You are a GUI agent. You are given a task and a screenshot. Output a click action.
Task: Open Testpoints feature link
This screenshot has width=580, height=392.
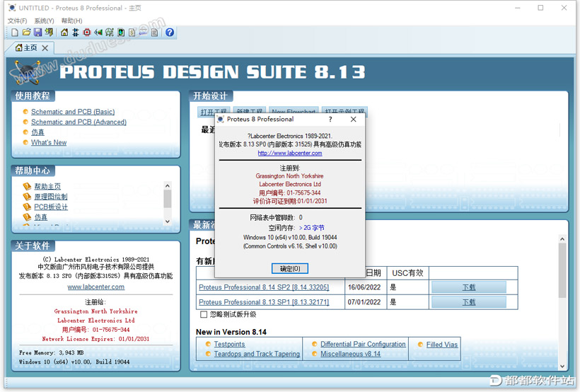[229, 345]
